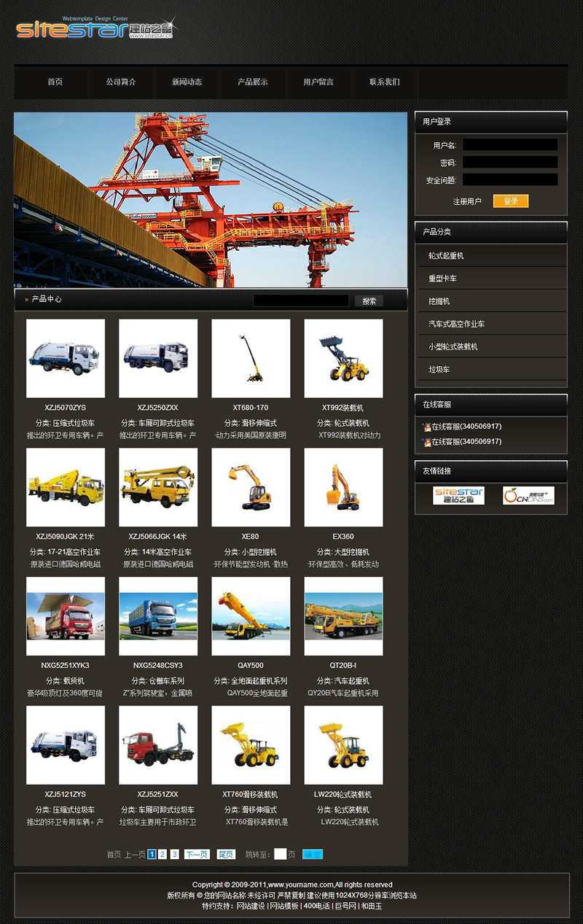Open the QAY500 crane product image
This screenshot has width=583, height=924.
[251, 616]
